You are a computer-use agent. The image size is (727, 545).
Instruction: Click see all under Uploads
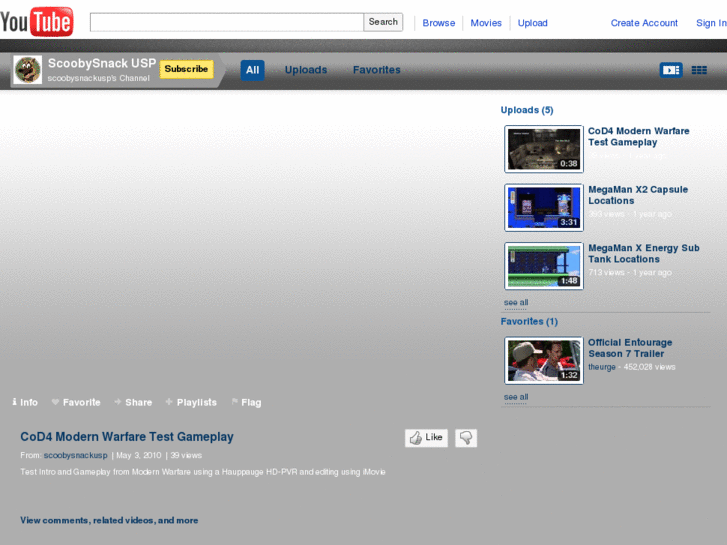click(x=516, y=302)
